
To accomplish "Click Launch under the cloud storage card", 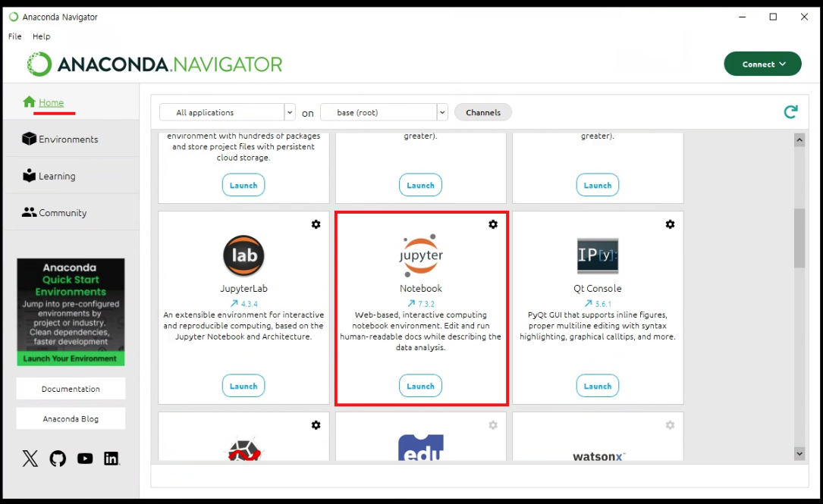I will tap(243, 185).
